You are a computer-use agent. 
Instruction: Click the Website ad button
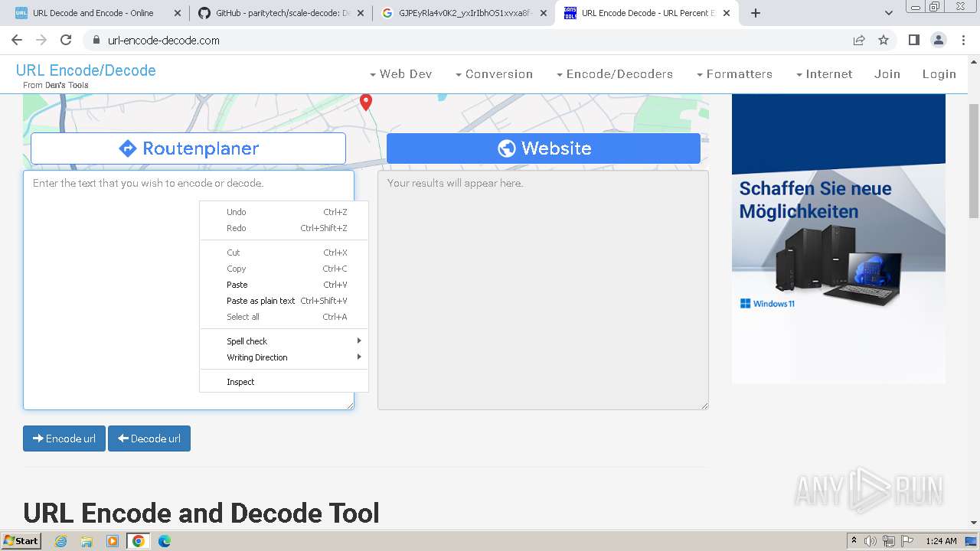(x=544, y=148)
